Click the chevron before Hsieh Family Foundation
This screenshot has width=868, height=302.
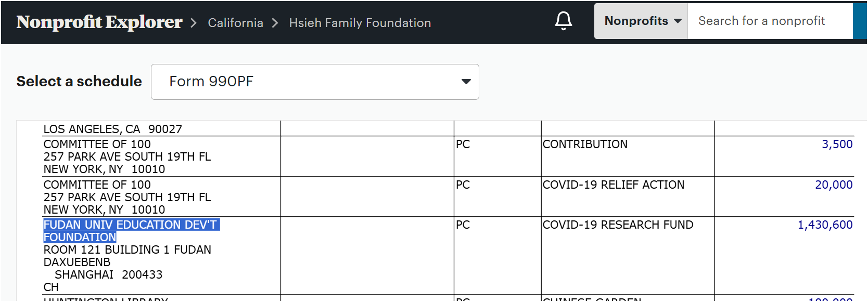275,23
